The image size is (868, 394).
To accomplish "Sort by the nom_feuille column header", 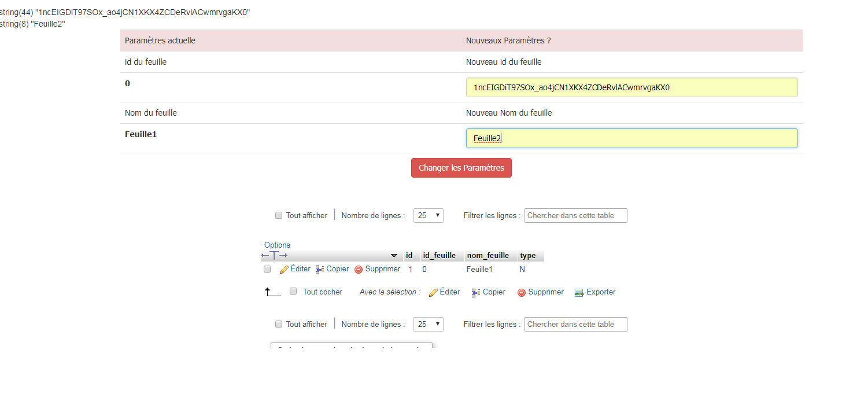I will (x=488, y=255).
